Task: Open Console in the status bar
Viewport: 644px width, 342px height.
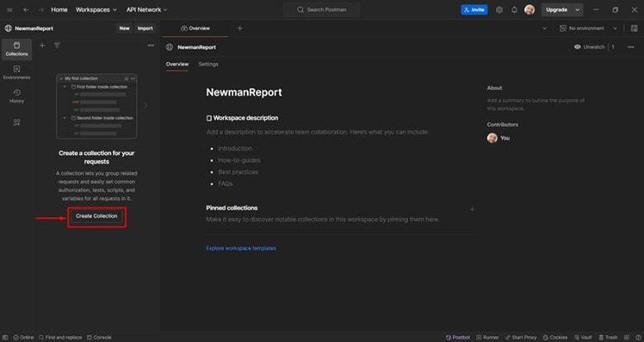Action: (99, 337)
